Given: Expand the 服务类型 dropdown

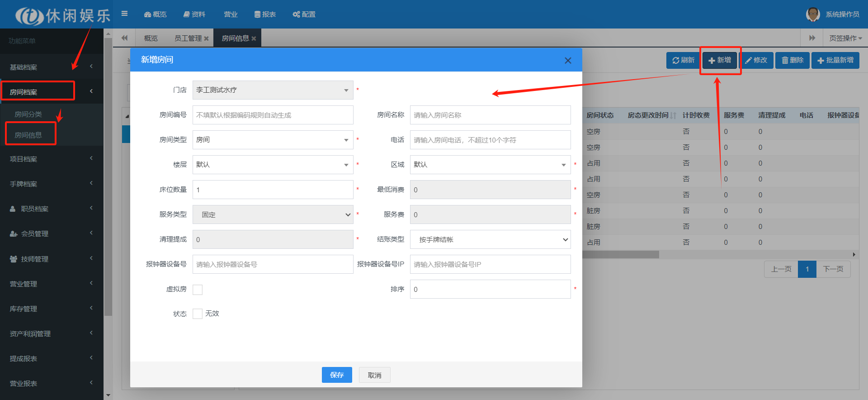Looking at the screenshot, I should [x=273, y=214].
